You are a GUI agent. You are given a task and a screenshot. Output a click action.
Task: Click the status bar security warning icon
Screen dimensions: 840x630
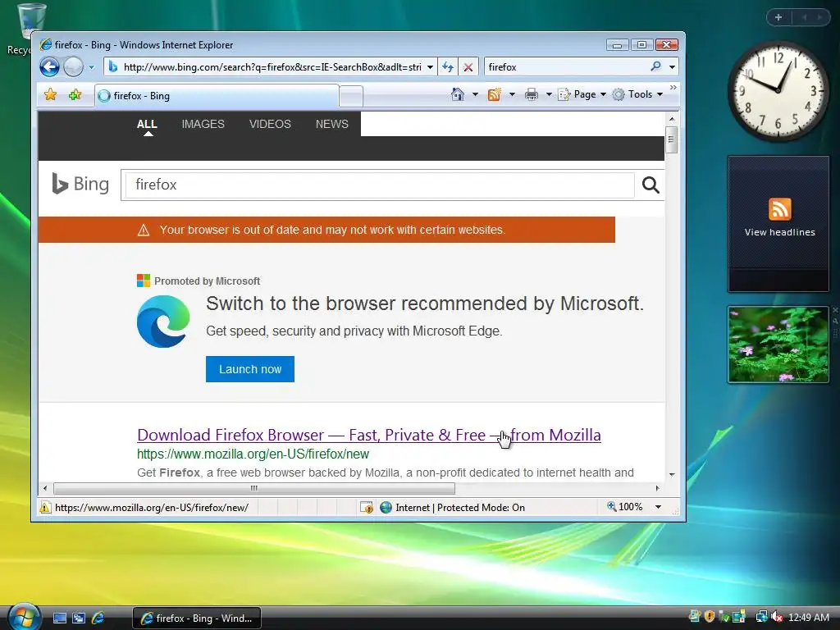pos(46,507)
